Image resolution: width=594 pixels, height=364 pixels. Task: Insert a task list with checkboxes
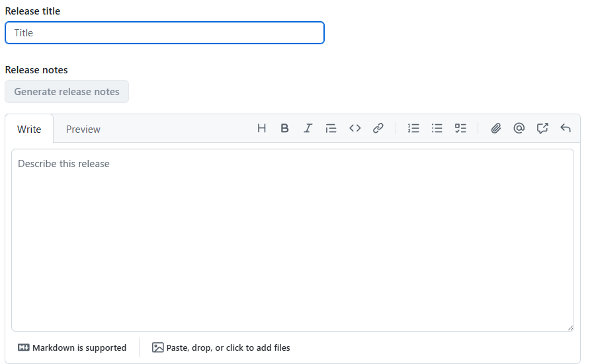[460, 128]
